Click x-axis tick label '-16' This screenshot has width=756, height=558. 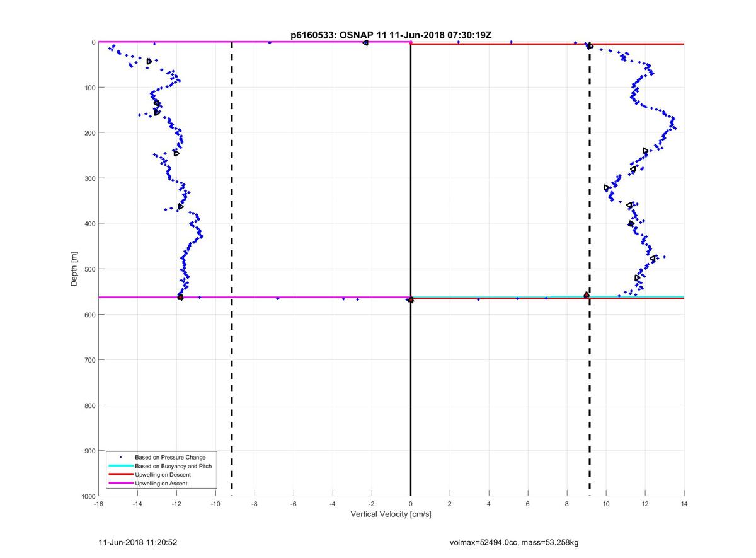[98, 503]
